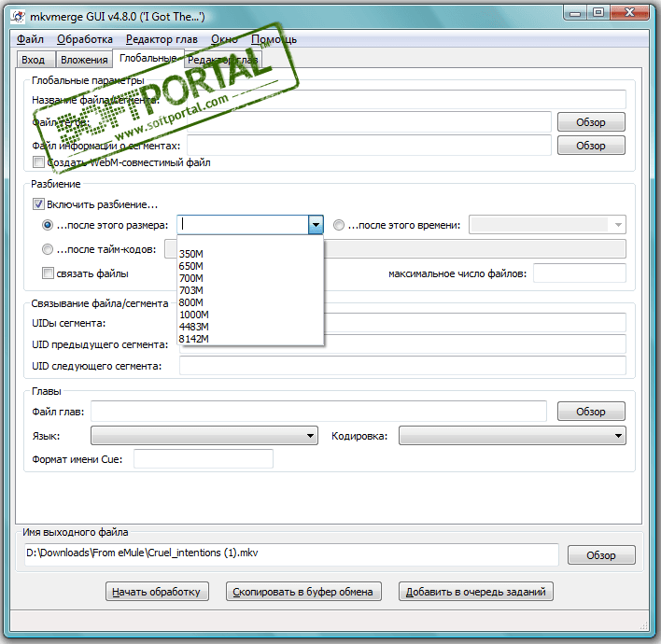Screen dimensions: 661x644
Task: Click Добавить в очередь заданий button
Action: pyautogui.click(x=476, y=592)
